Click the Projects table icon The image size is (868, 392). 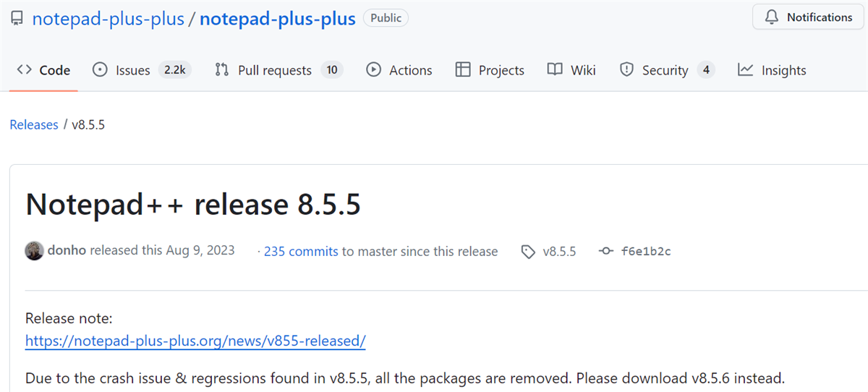click(463, 69)
